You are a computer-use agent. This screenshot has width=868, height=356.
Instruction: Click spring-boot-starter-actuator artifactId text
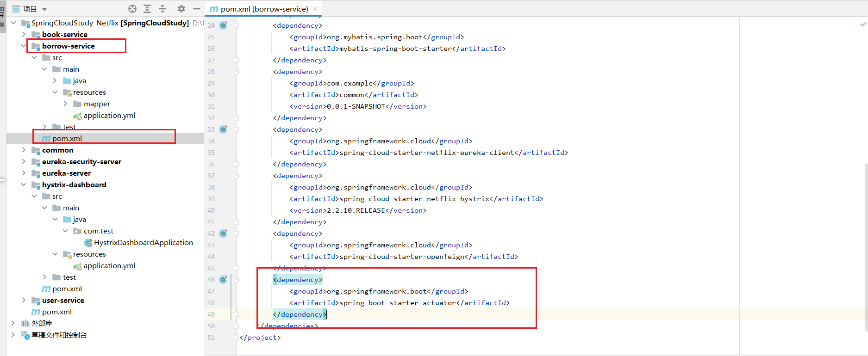coord(398,303)
